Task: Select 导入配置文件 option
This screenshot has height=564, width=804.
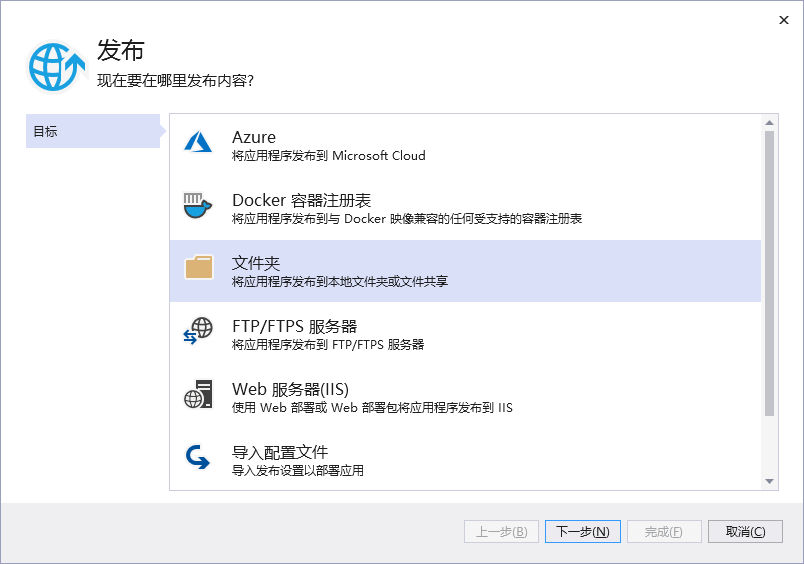Action: [280, 452]
